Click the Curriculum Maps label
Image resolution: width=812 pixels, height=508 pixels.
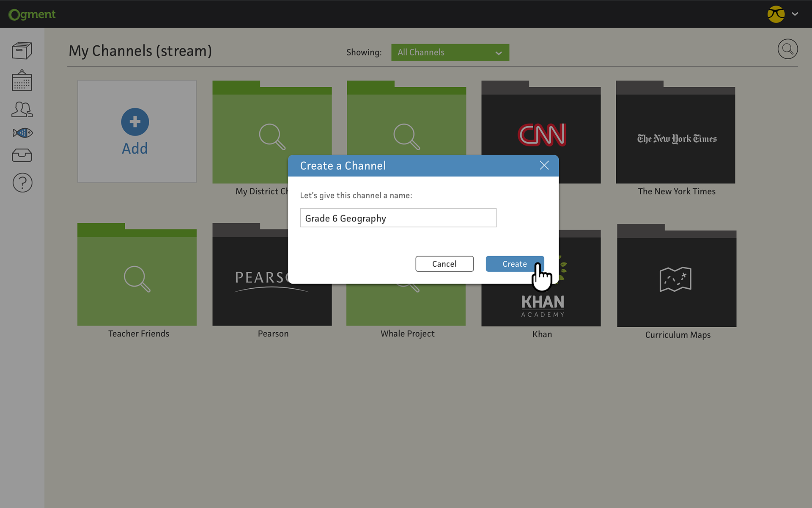tap(678, 335)
